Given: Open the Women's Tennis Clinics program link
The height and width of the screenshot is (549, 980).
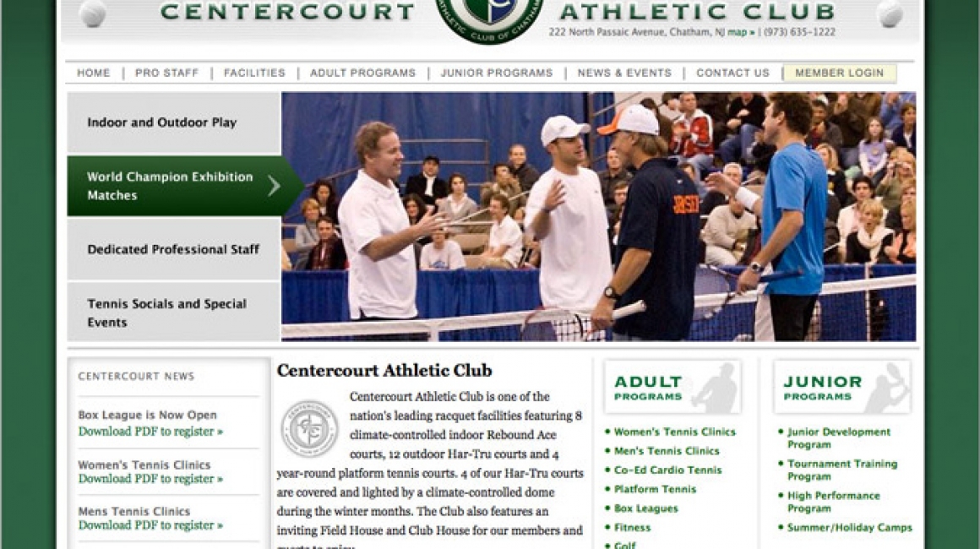Looking at the screenshot, I should coord(674,432).
